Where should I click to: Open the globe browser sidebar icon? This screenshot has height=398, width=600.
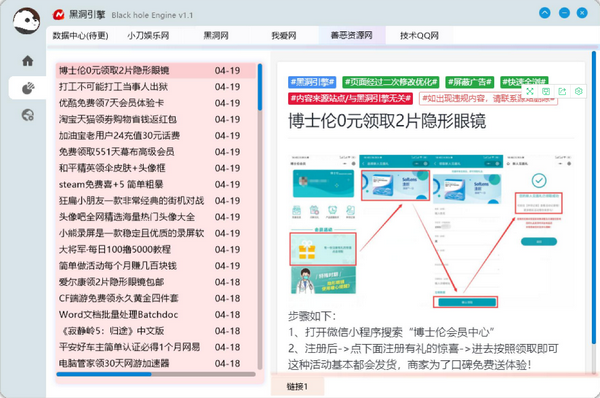click(28, 115)
